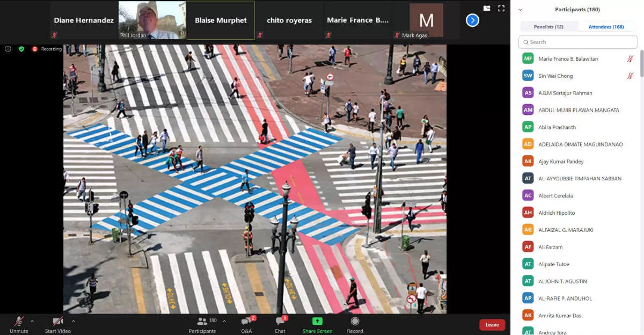Click the meeting info icon
644x335 pixels.
8,49
